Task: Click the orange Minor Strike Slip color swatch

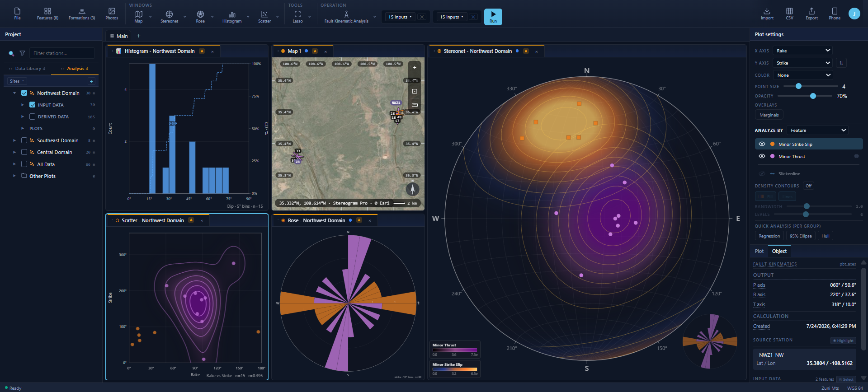Action: coord(772,144)
